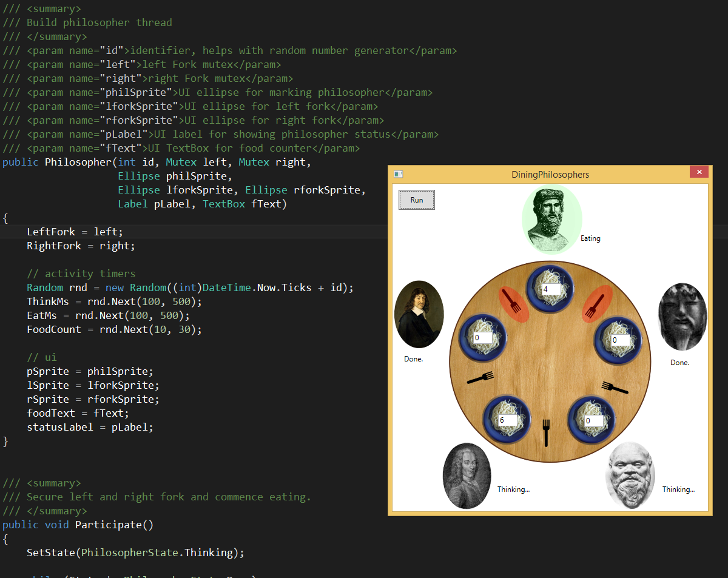Click the Run button
This screenshot has height=578, width=728.
click(x=416, y=200)
